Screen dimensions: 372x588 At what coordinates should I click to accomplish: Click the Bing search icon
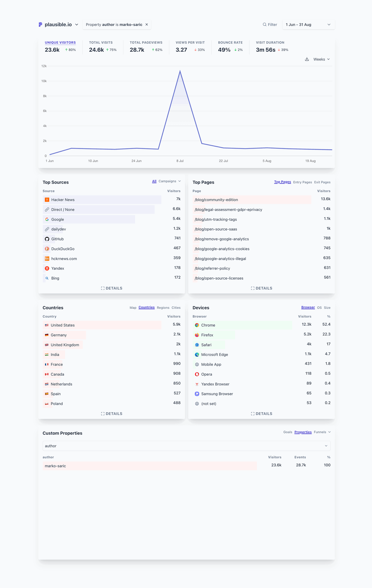point(47,278)
